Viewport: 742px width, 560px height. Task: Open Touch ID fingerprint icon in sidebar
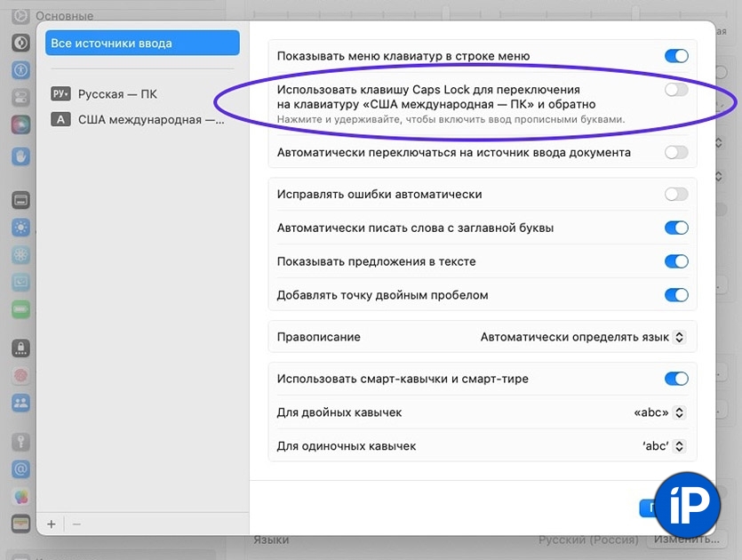[20, 376]
